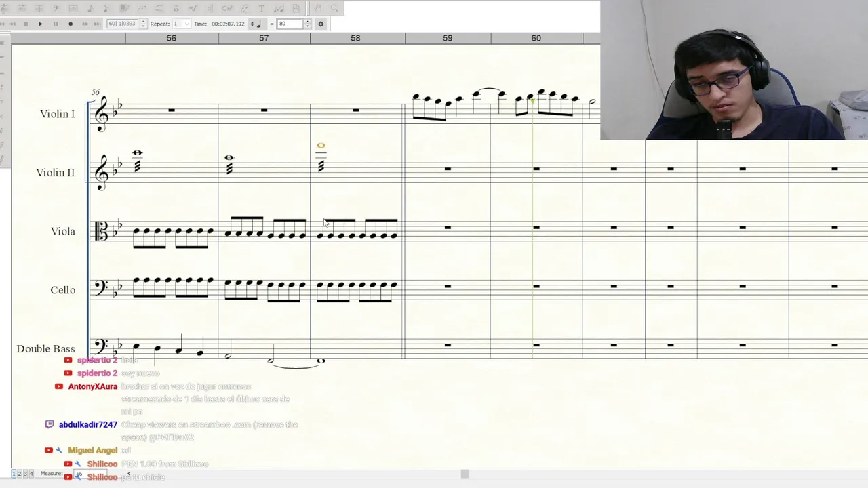Click measure 59 in the ruler
Viewport: 868px width, 488px height.
tap(448, 38)
